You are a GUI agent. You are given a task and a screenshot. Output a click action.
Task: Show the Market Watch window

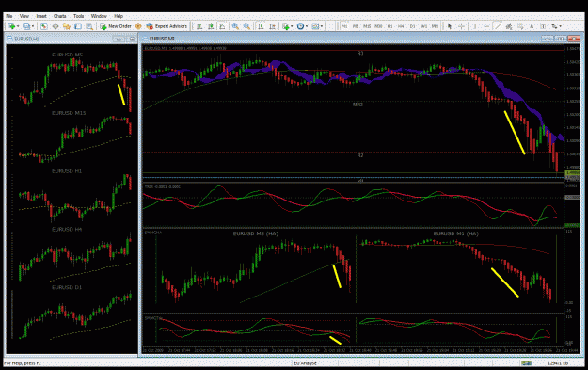click(44, 26)
